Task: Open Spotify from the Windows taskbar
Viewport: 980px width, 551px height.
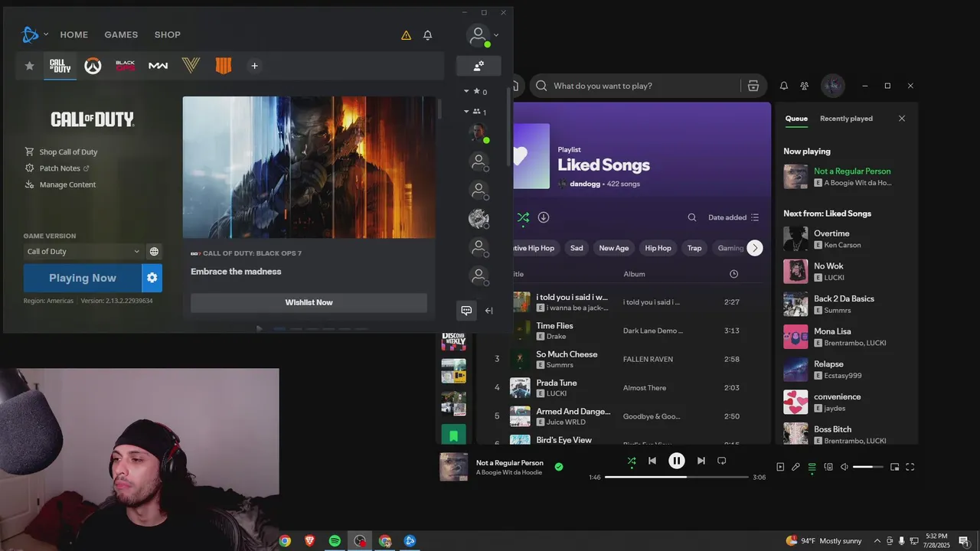Action: click(335, 541)
